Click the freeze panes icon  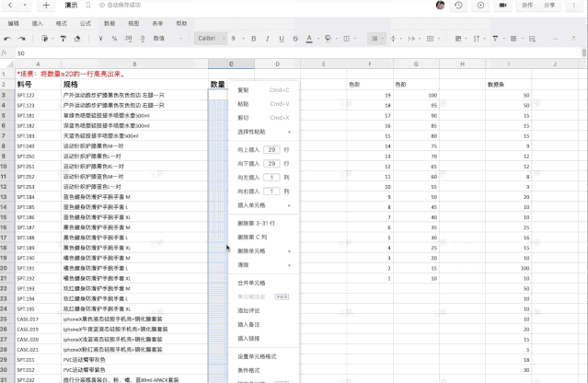pyautogui.click(x=458, y=39)
